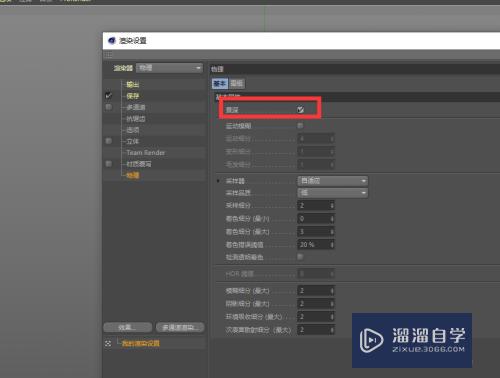Click the 效果... button
This screenshot has height=378, width=500.
[128, 328]
